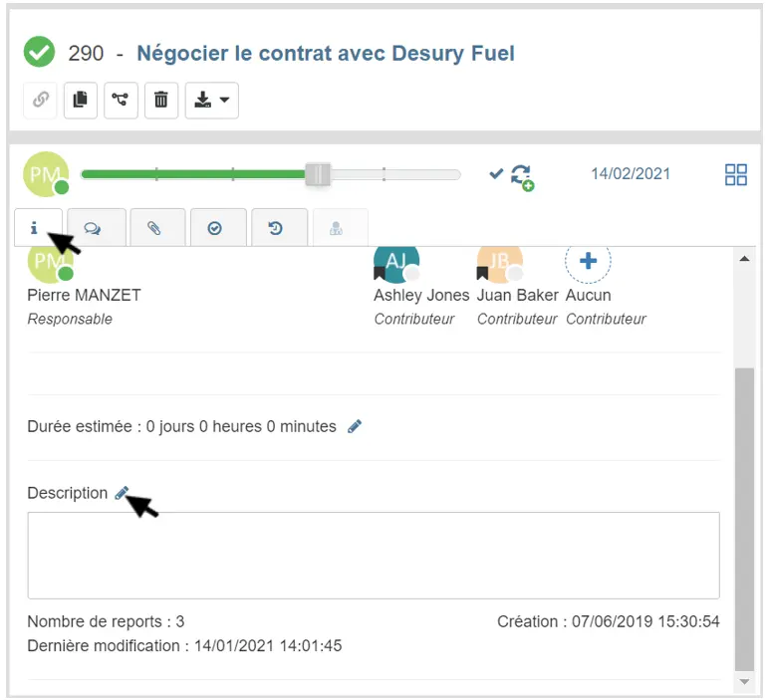Open the grid view icon
Screen dimensions: 768x700
point(735,175)
